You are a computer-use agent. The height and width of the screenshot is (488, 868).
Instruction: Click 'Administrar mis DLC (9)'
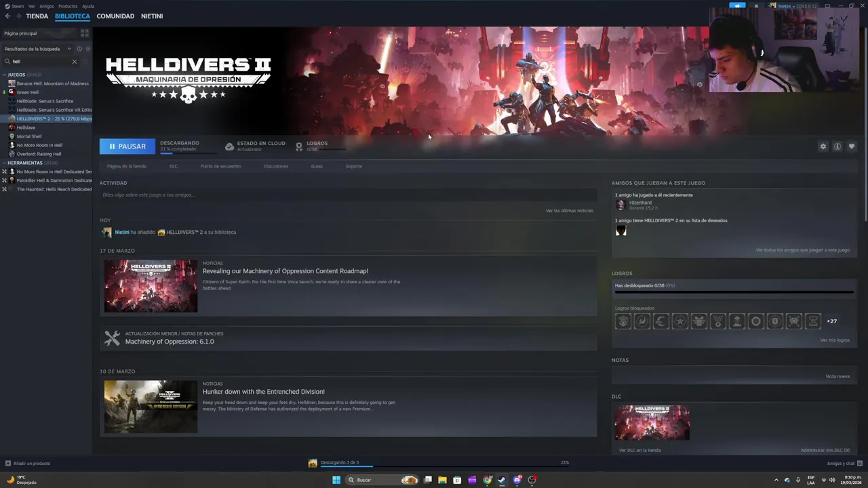[x=825, y=450]
